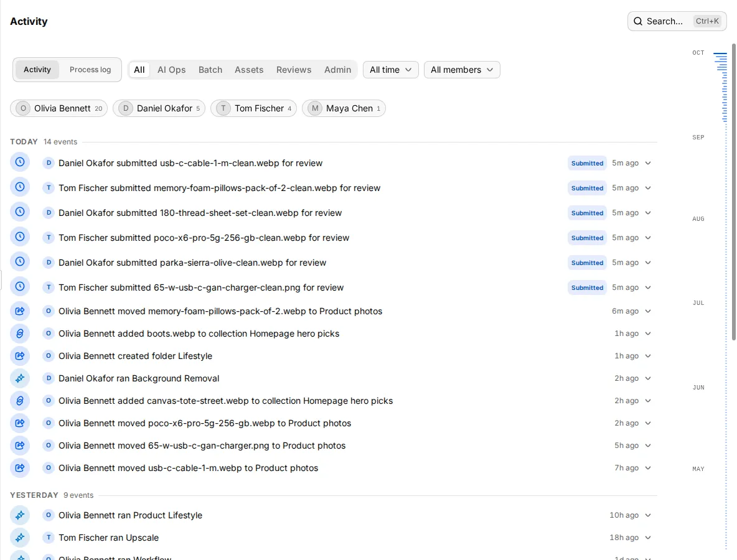
Task: Click the Search input field
Action: click(x=677, y=21)
